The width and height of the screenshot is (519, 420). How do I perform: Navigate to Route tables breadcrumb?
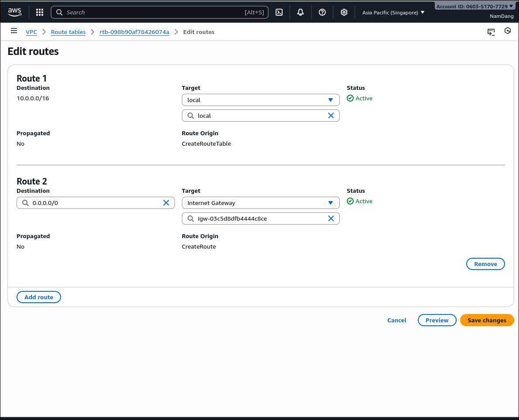tap(68, 32)
